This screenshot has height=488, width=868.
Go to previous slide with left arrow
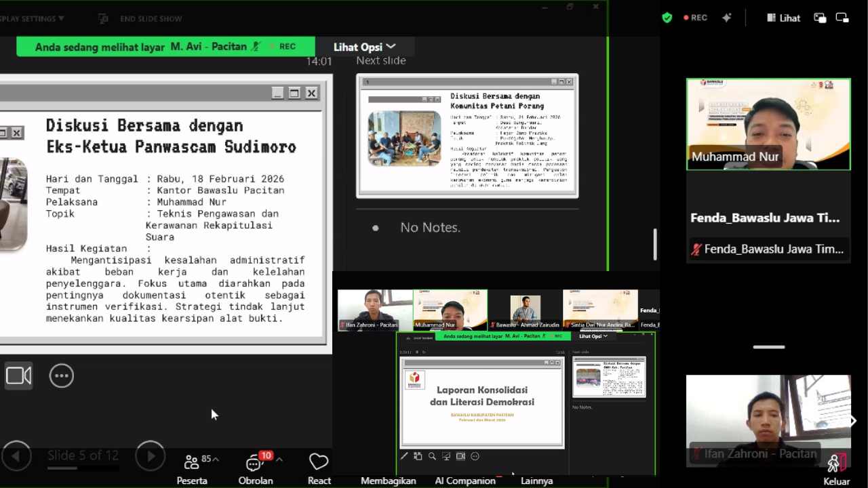(16, 456)
